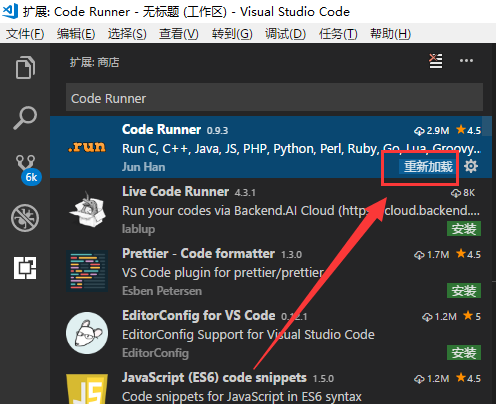Click the JavaScript ES6 snippets JS logo
Viewport: 496px width, 404px height.
87,389
